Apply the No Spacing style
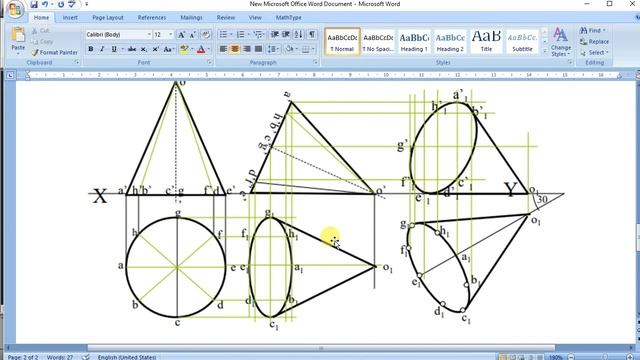The image size is (640, 360). tap(378, 41)
